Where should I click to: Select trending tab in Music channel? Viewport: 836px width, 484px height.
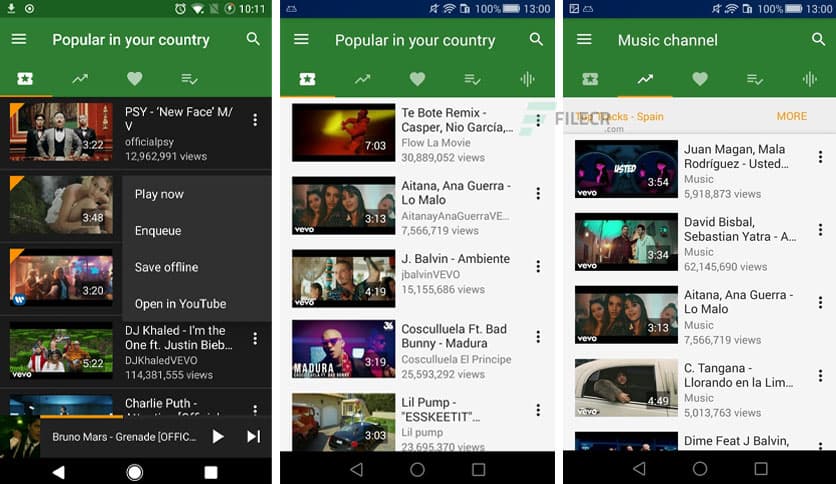(645, 79)
